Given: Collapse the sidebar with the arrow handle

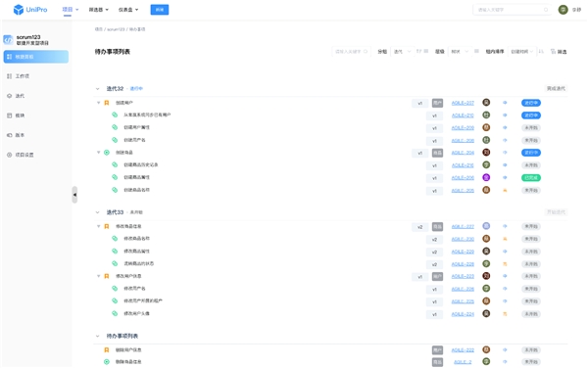Looking at the screenshot, I should (x=74, y=195).
